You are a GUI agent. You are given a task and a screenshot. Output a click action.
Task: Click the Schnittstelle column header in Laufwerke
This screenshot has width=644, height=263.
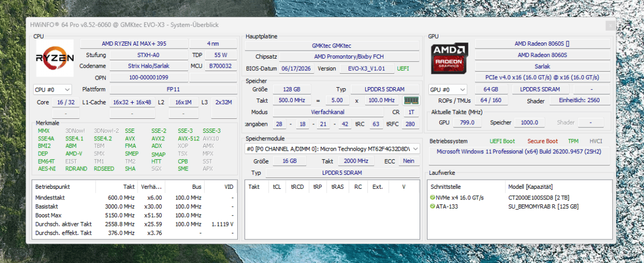[x=466, y=187]
